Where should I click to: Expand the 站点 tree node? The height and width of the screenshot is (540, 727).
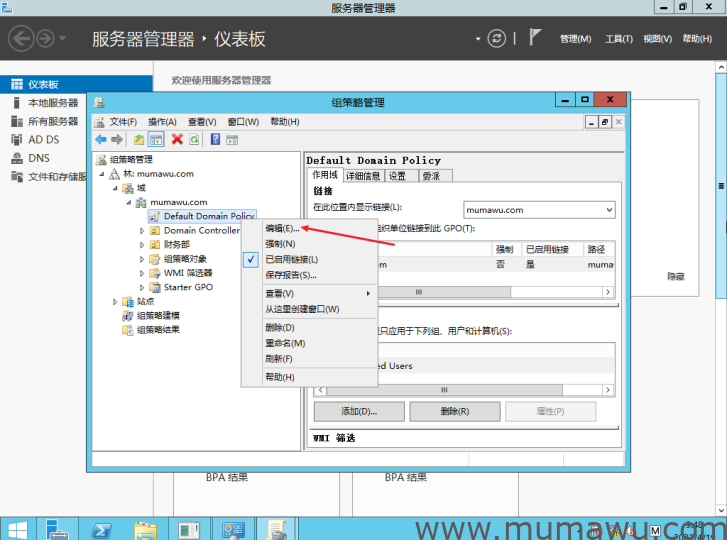click(115, 301)
